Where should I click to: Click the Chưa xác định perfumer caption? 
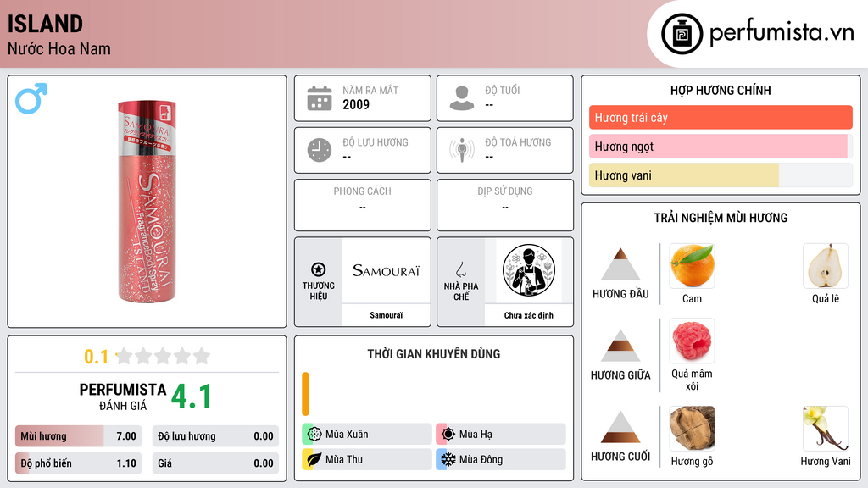[529, 315]
